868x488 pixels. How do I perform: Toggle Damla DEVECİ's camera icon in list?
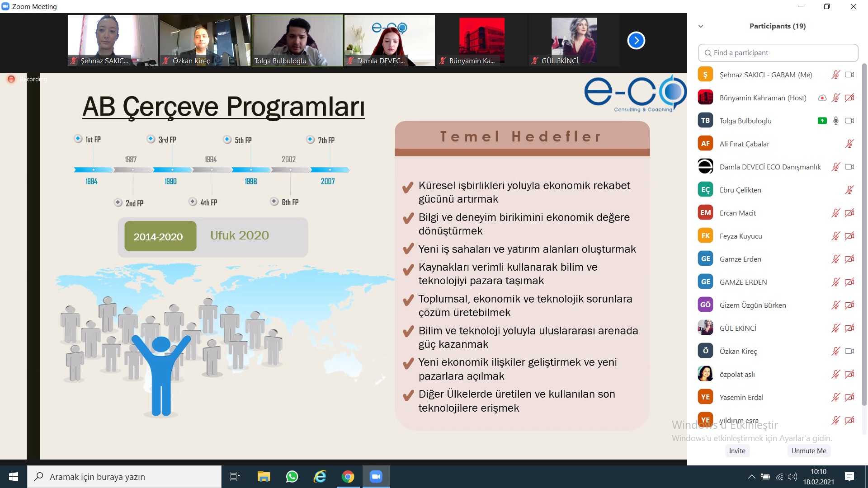(x=849, y=167)
